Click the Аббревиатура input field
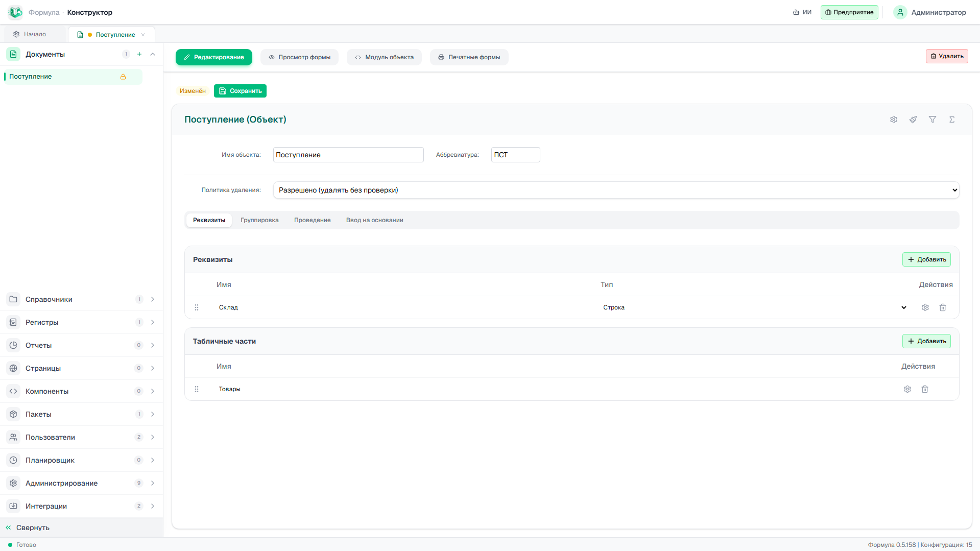The width and height of the screenshot is (980, 551). pyautogui.click(x=515, y=155)
